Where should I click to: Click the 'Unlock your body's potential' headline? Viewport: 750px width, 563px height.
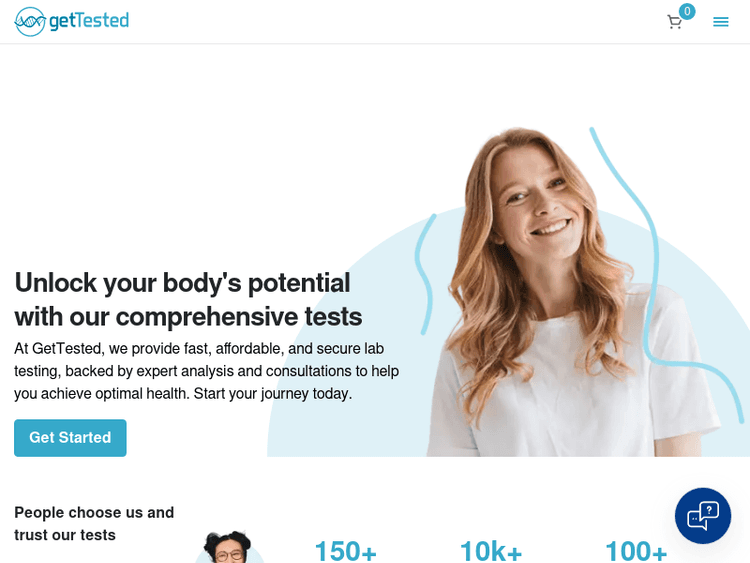(182, 283)
